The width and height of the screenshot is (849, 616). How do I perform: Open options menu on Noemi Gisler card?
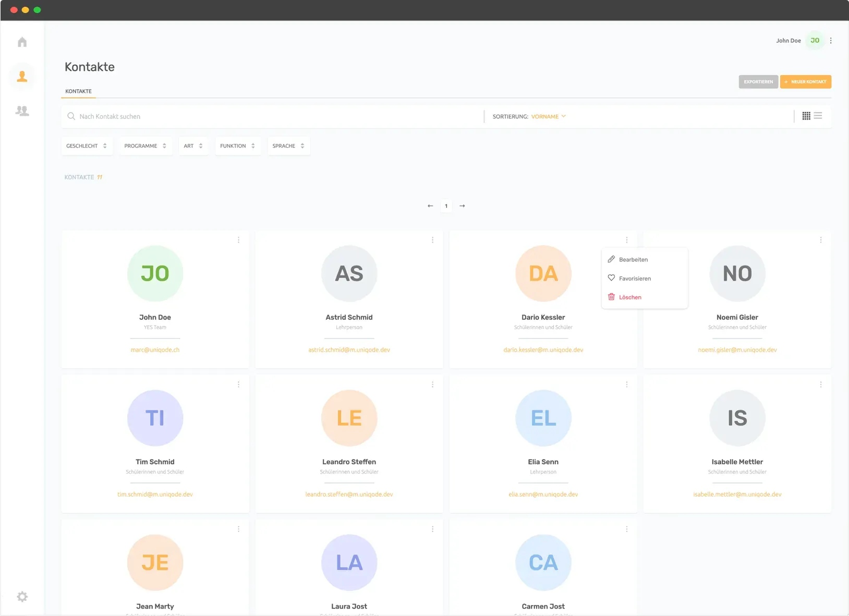tap(820, 240)
